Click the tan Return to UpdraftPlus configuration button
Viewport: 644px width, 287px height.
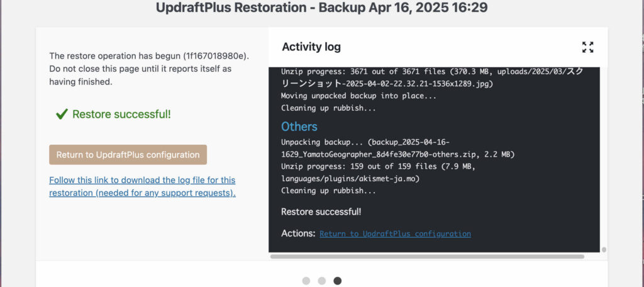tap(128, 155)
